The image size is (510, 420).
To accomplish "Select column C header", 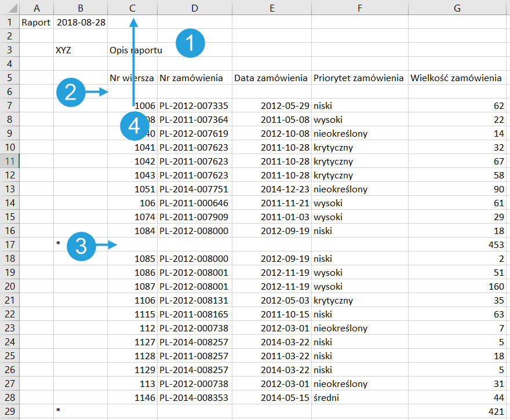I will pos(132,8).
